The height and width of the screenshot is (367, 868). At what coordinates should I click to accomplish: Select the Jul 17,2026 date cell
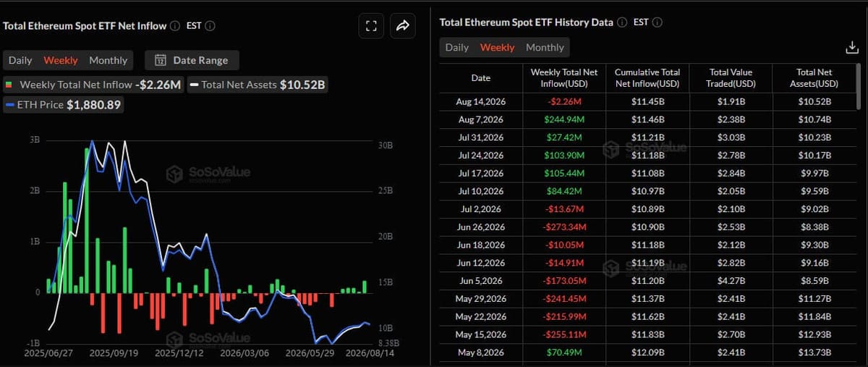coord(481,173)
